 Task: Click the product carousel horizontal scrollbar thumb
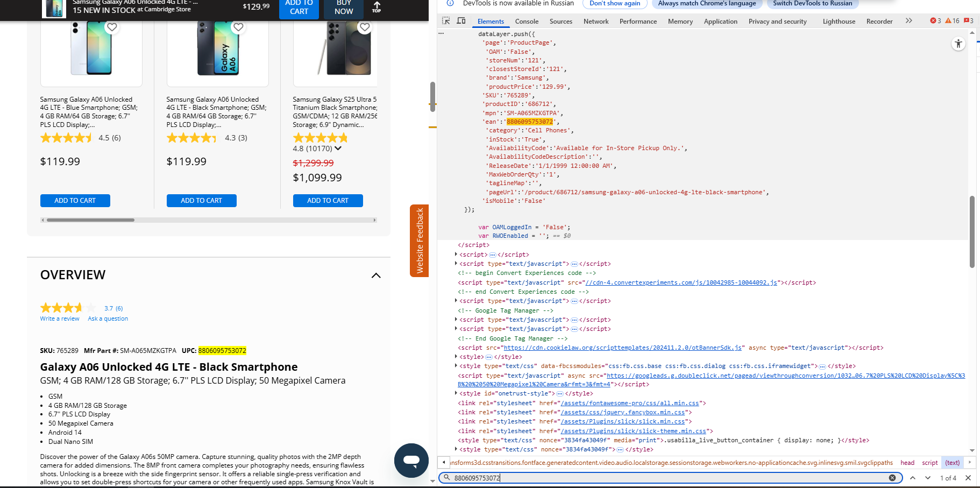[90, 220]
